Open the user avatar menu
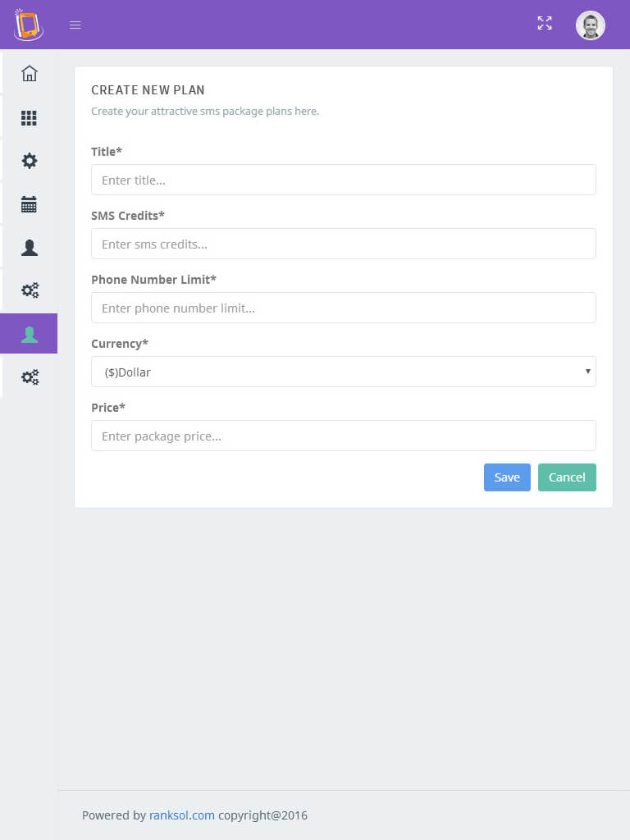This screenshot has height=840, width=630. pyautogui.click(x=590, y=25)
